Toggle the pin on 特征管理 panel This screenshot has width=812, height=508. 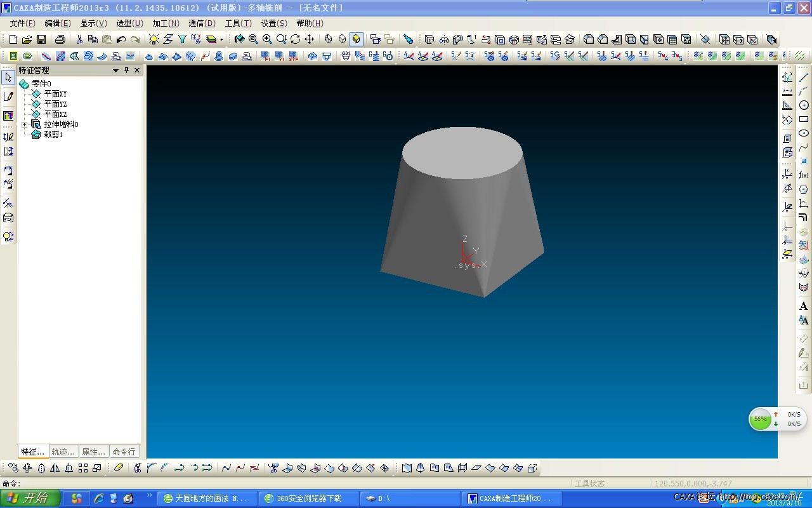(x=126, y=70)
